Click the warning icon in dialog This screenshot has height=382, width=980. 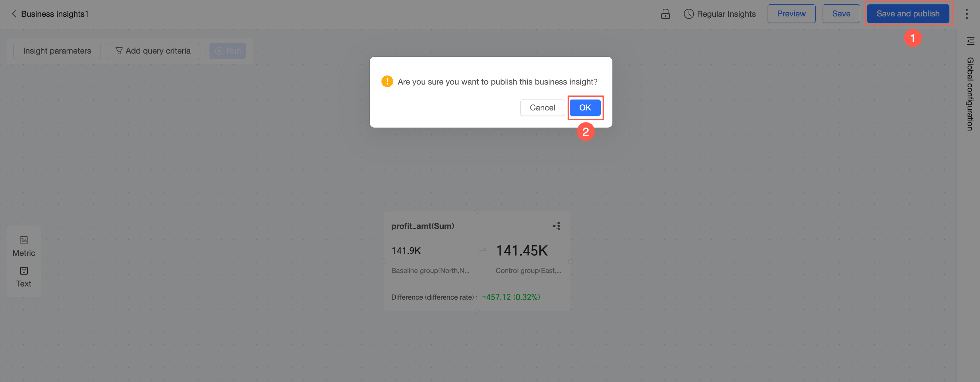[x=387, y=81]
